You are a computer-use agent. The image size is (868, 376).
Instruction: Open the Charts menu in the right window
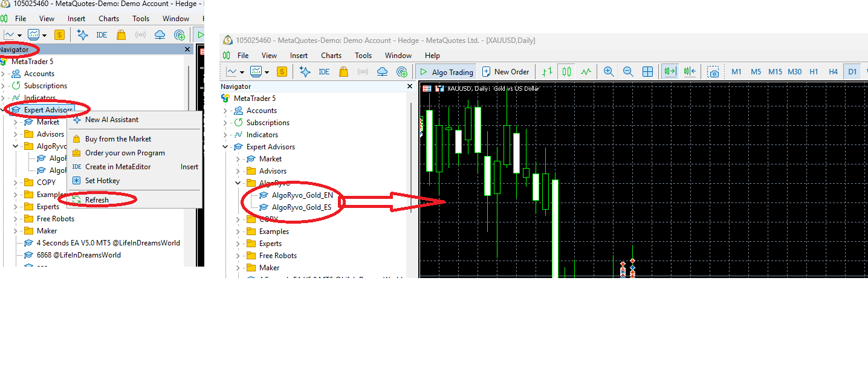331,55
